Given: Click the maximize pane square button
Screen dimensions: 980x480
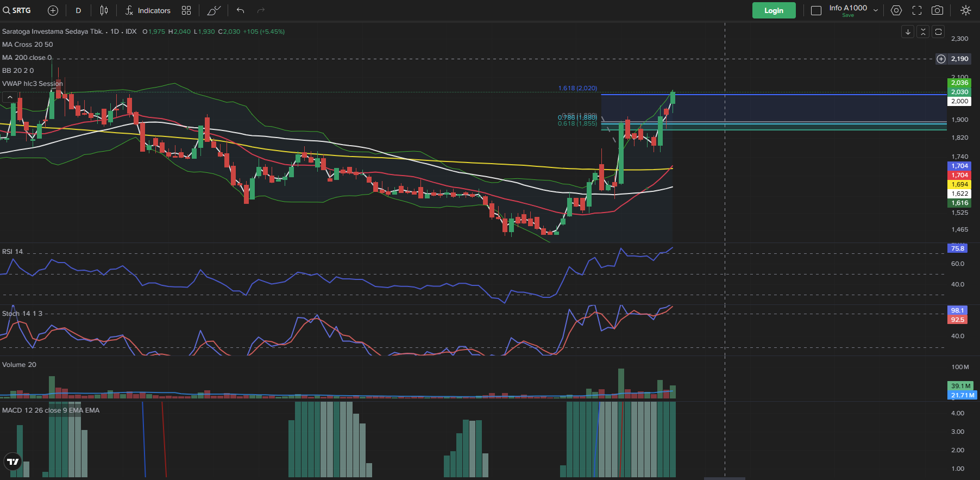Looking at the screenshot, I should [x=938, y=32].
